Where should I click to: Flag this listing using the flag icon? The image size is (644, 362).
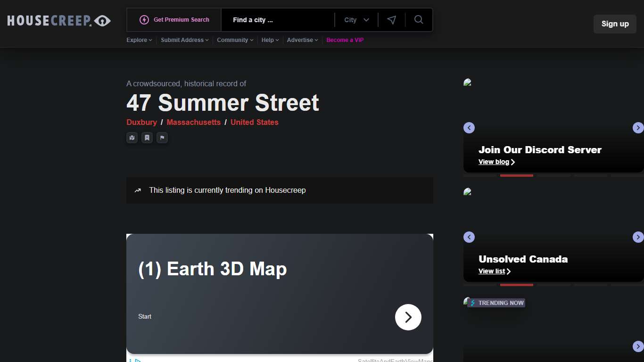[162, 138]
